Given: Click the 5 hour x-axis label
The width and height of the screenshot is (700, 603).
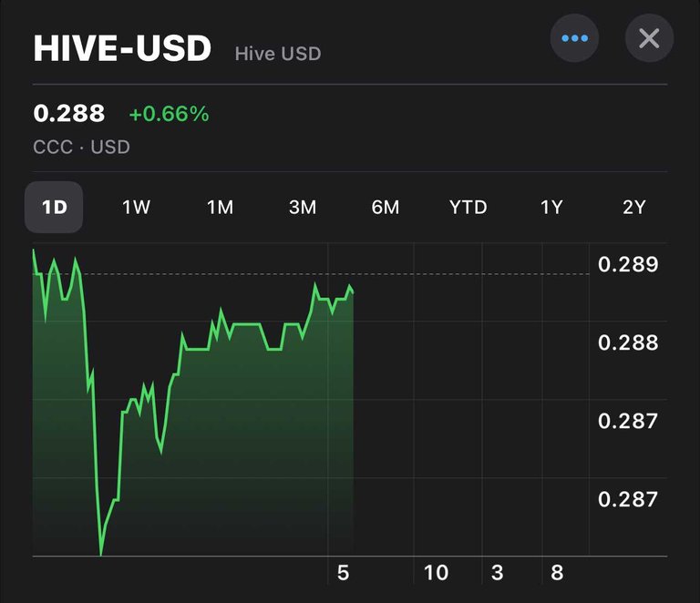Looking at the screenshot, I should [x=343, y=573].
